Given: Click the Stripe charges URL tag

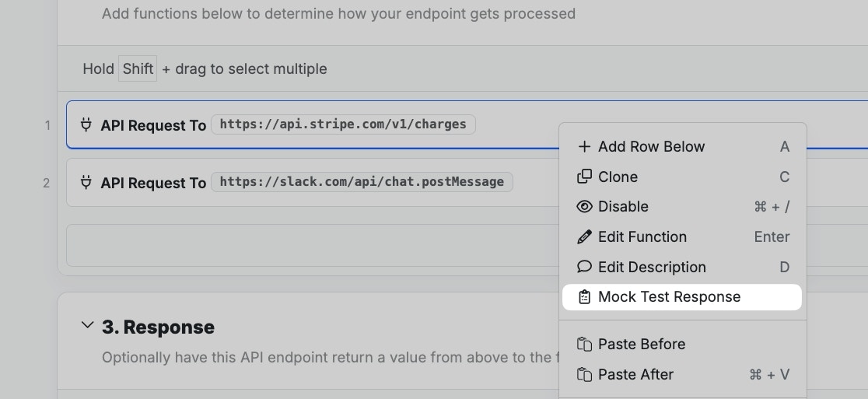Looking at the screenshot, I should coord(343,124).
